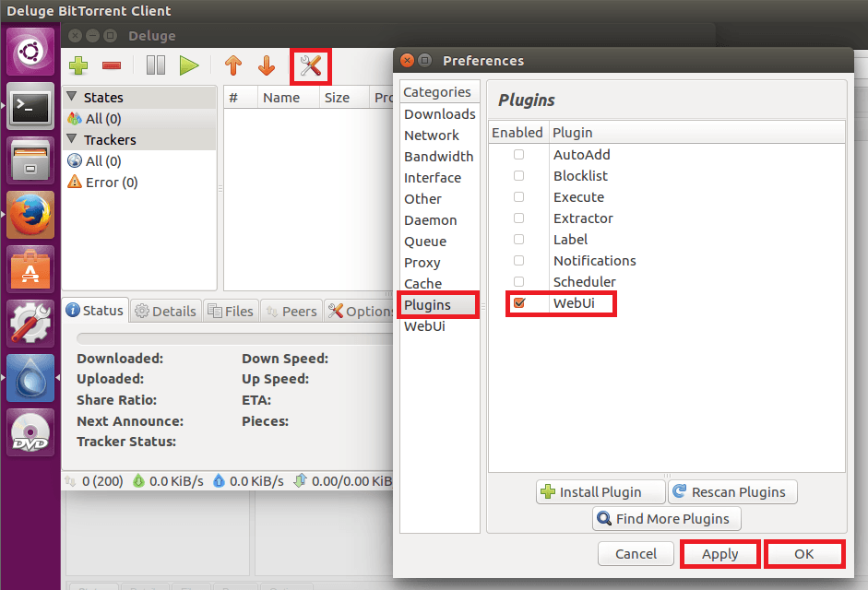The width and height of the screenshot is (868, 590).
Task: Collapse the States section in sidebar
Action: (x=72, y=97)
